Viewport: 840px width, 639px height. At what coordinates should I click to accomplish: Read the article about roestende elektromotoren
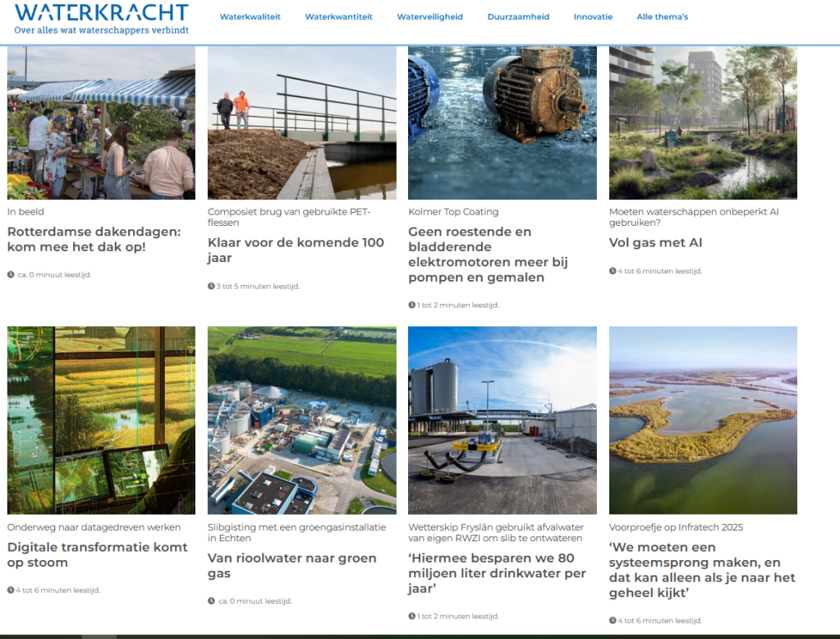[x=488, y=255]
